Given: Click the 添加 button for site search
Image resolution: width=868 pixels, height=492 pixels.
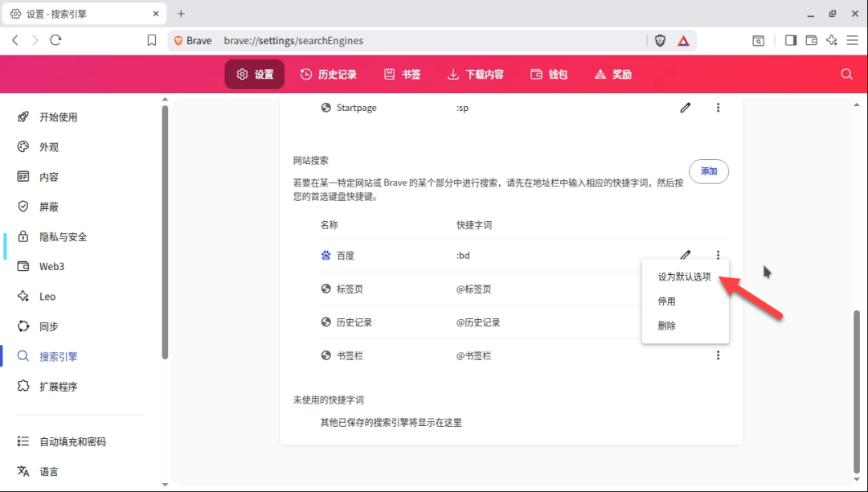Looking at the screenshot, I should point(708,171).
